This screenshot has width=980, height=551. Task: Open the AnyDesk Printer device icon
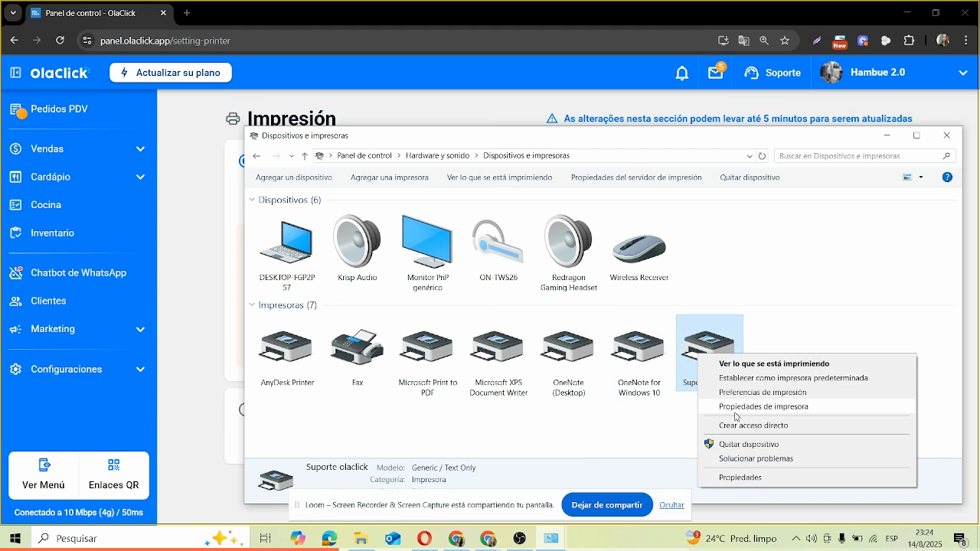pos(287,357)
